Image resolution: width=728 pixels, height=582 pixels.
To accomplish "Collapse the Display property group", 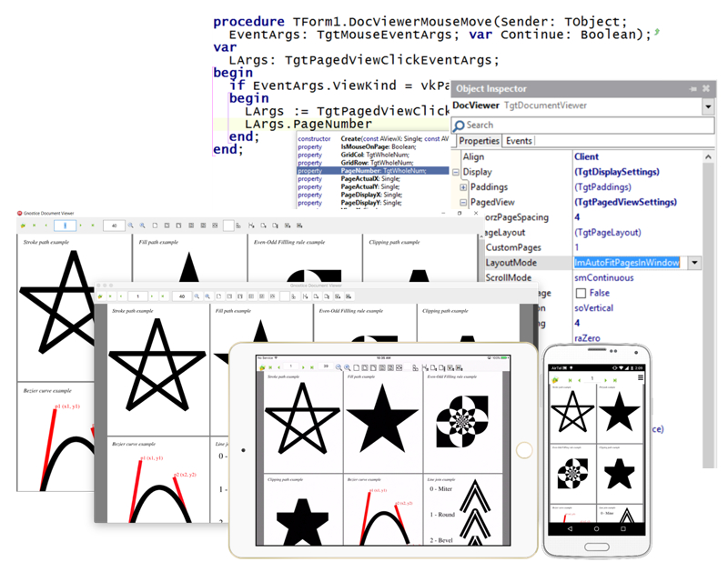I will click(x=456, y=172).
